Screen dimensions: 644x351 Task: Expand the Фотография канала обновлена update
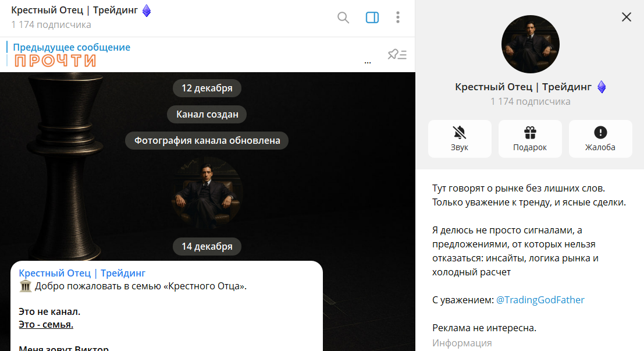point(207,140)
